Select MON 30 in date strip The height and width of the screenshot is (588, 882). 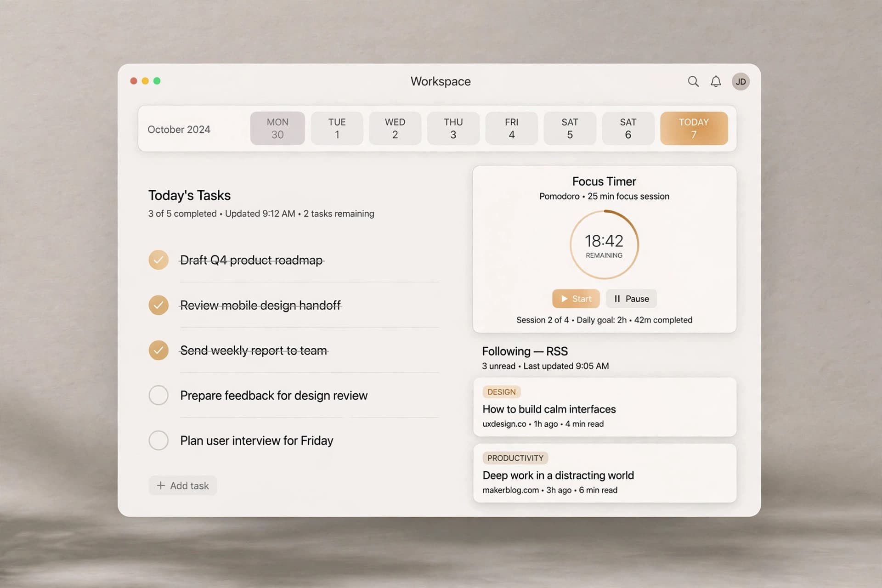click(277, 128)
